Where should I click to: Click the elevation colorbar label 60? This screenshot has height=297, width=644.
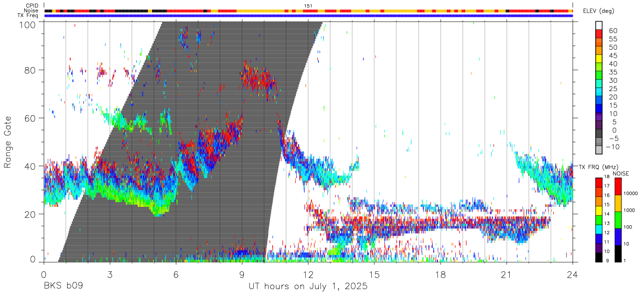click(612, 31)
